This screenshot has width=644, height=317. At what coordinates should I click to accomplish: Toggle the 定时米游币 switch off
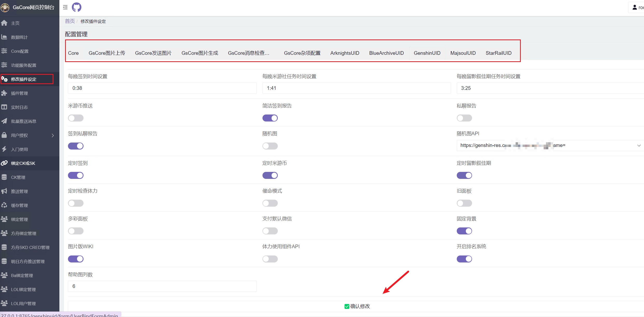[270, 176]
